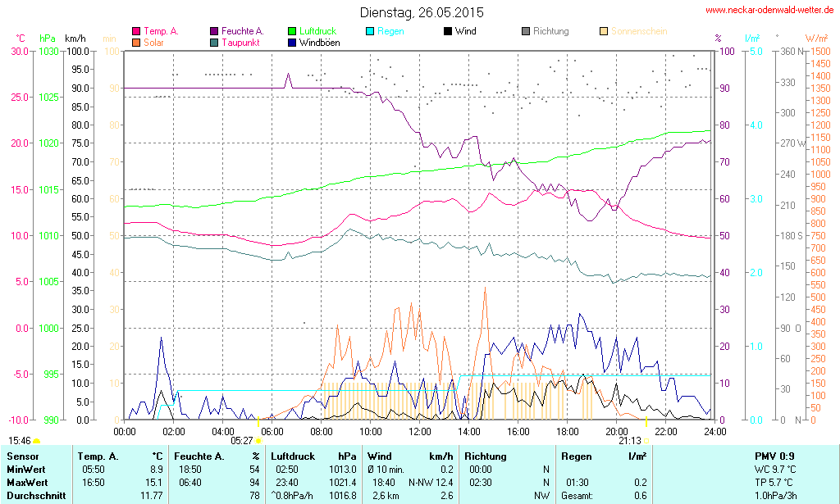The width and height of the screenshot is (840, 504).
Task: Click the orange Solar legend swatch
Action: tap(136, 42)
